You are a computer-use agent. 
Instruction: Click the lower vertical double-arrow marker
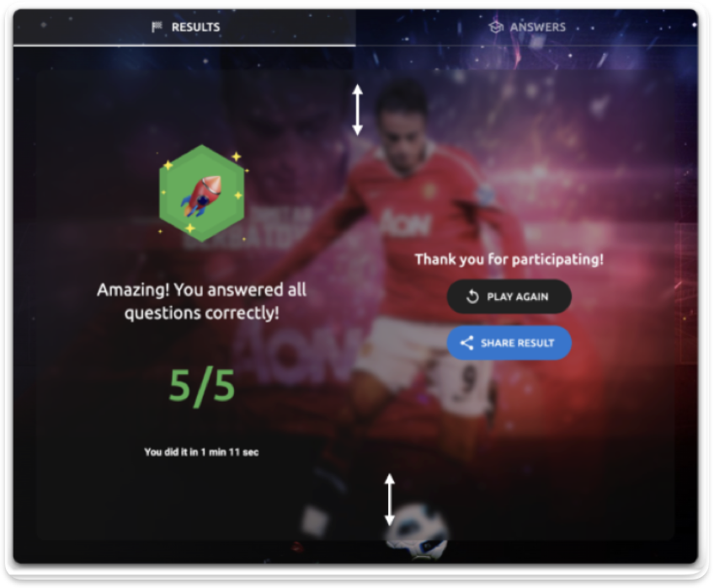[x=389, y=500]
